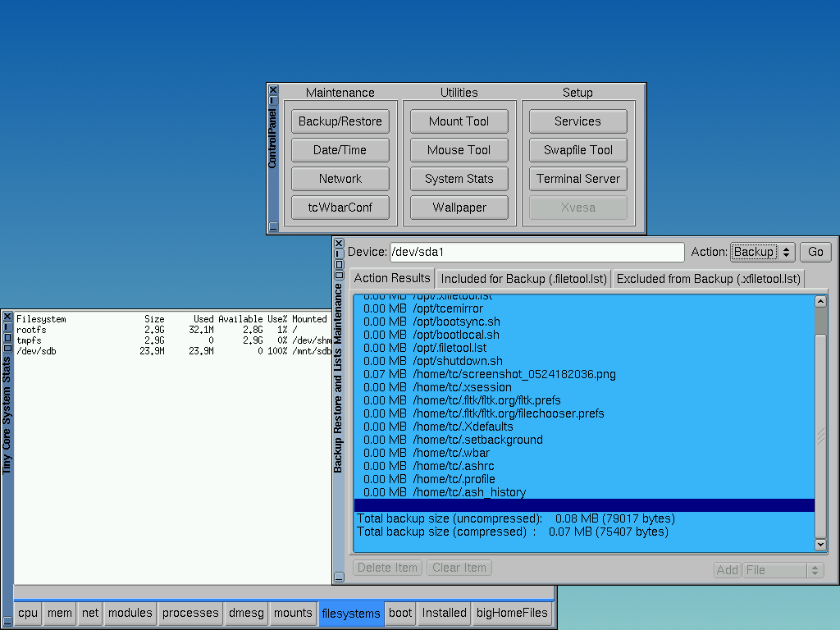Click into the Device field /dev/sda1
840x630 pixels.
tap(536, 252)
